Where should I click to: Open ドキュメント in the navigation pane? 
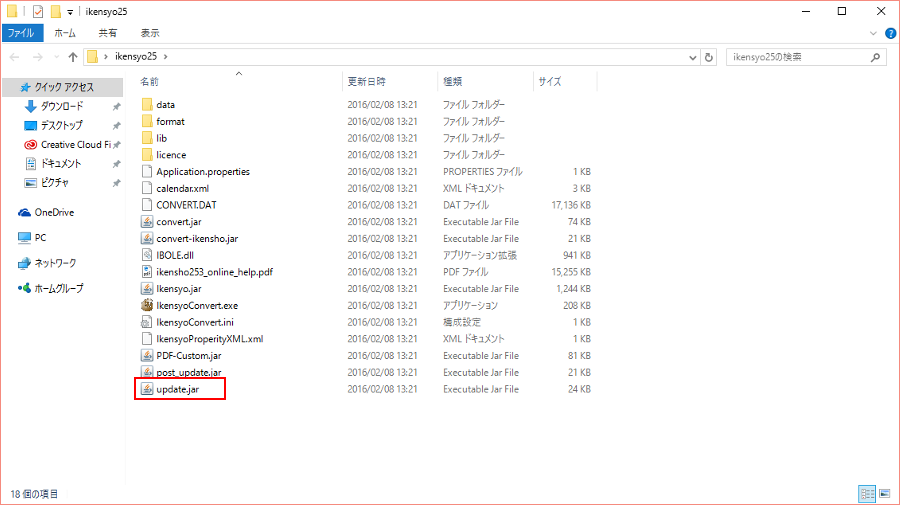(x=60, y=164)
